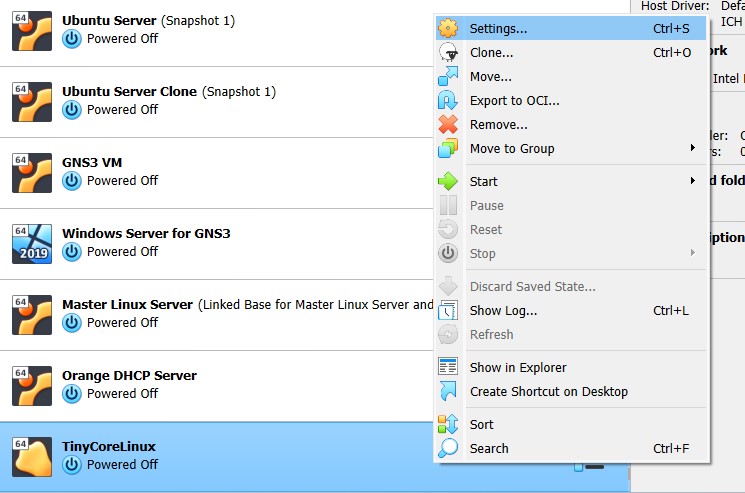Select Remove... from the menu
Screen dimensions: 745x493
[571, 124]
